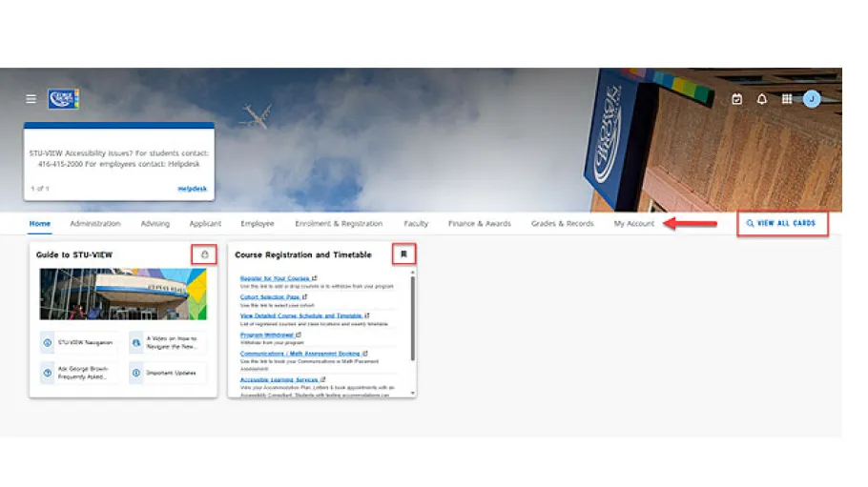Click the View All Cards button
868x487 pixels.
[782, 224]
